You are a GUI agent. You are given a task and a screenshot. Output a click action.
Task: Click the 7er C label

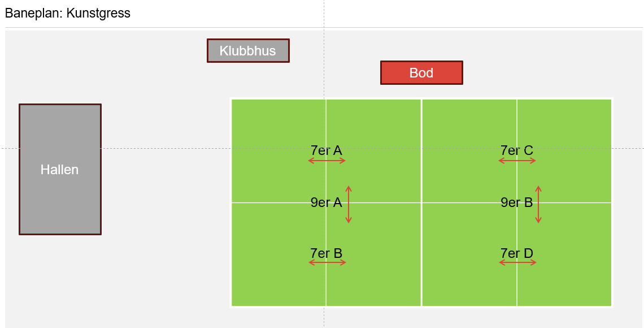click(x=516, y=150)
